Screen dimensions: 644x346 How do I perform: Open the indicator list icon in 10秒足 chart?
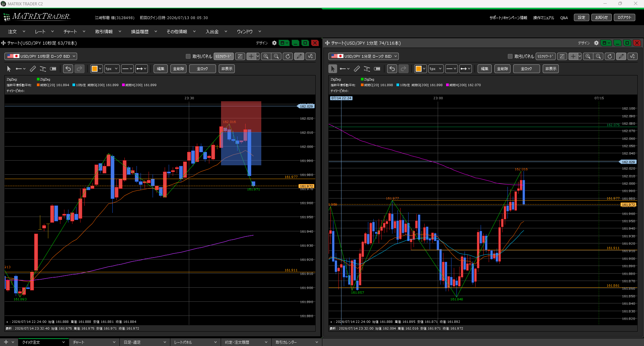(x=240, y=56)
